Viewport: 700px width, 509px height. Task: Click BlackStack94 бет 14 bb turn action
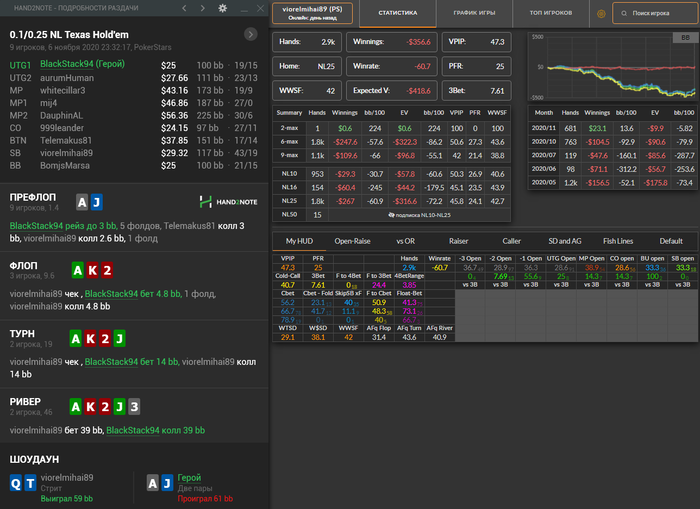[131, 362]
